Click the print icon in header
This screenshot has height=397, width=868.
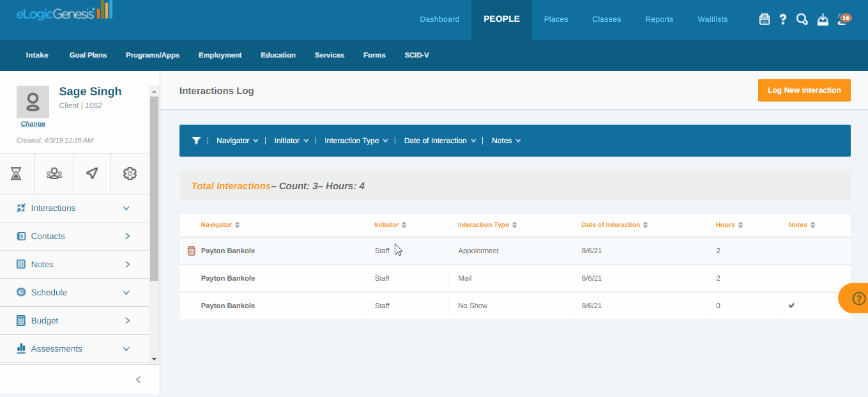[764, 19]
